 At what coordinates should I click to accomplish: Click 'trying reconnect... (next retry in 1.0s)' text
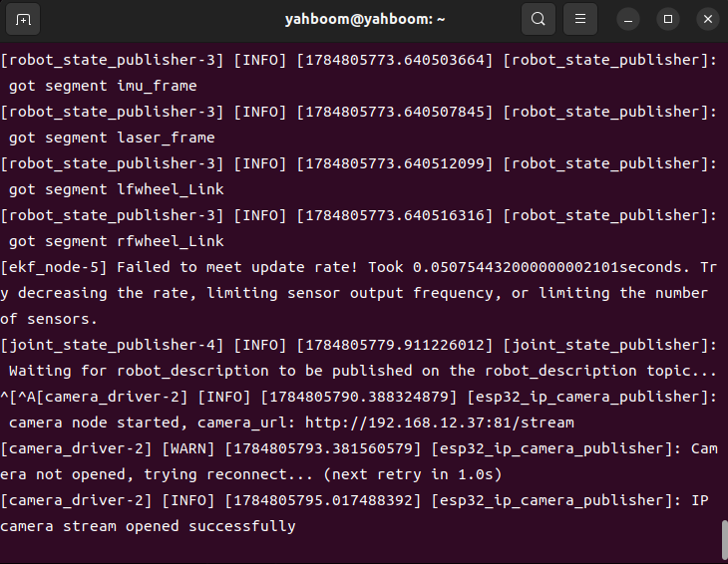[x=323, y=474]
